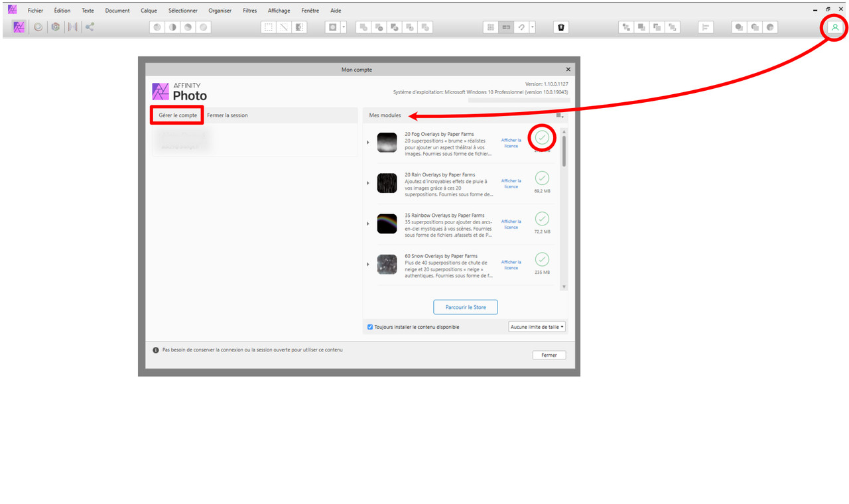
Task: Toggle the Quick Mask icon
Action: pyautogui.click(x=333, y=27)
